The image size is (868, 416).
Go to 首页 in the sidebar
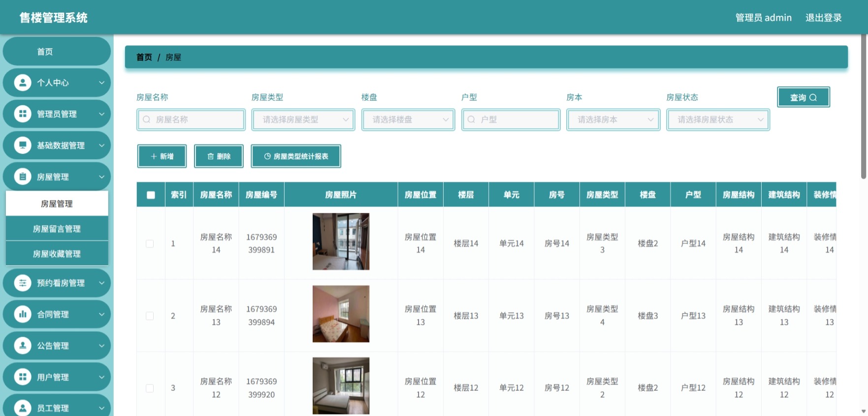[x=57, y=51]
